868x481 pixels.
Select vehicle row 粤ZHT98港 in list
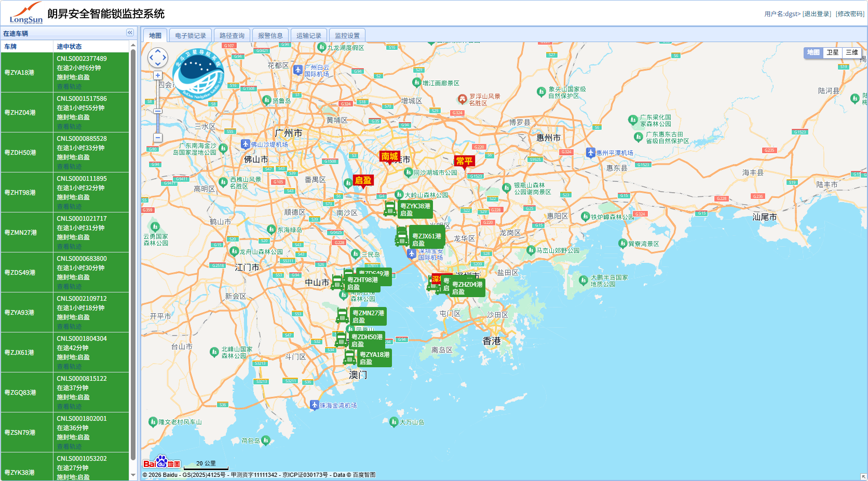[x=20, y=193]
